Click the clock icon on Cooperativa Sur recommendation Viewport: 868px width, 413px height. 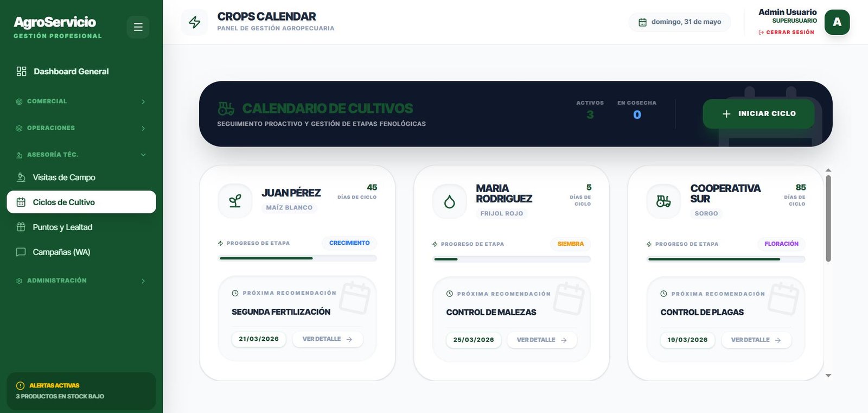pyautogui.click(x=663, y=294)
